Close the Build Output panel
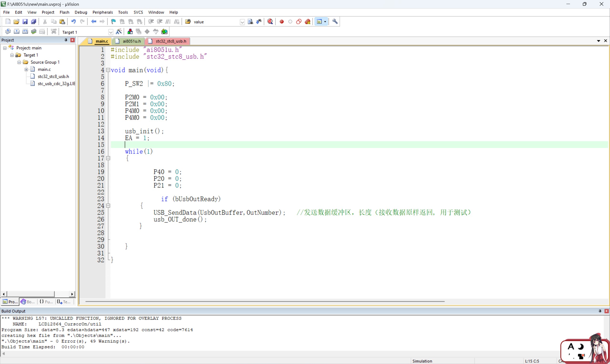The image size is (610, 364). [x=606, y=311]
